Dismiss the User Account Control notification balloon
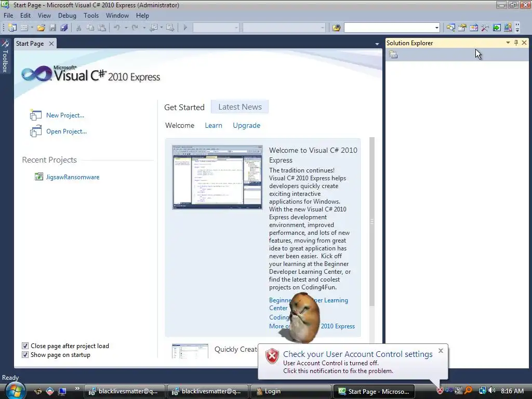Screen dimensions: 532x399 (x=441, y=351)
